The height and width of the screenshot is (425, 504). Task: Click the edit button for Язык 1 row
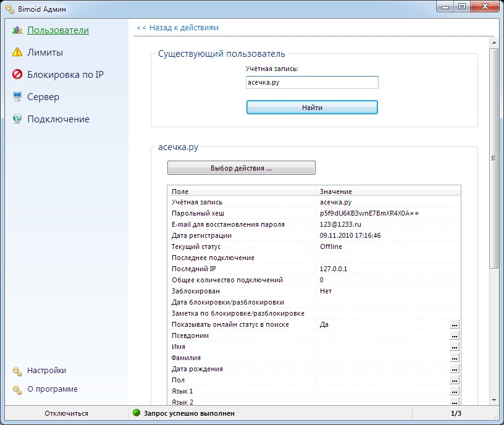(454, 391)
